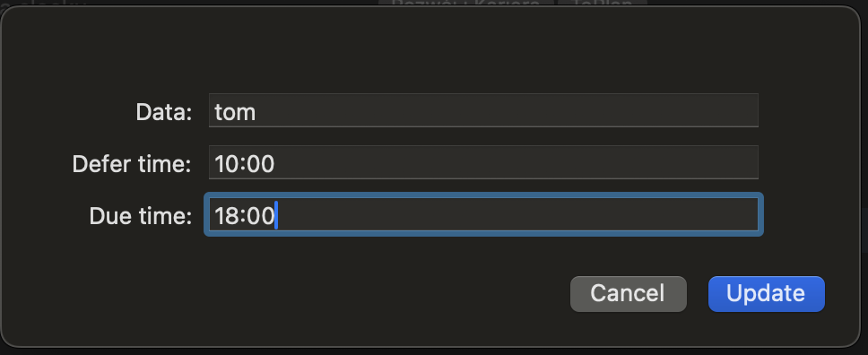Viewport: 868px width, 355px height.
Task: Click empty right end of Data field
Action: point(692,110)
